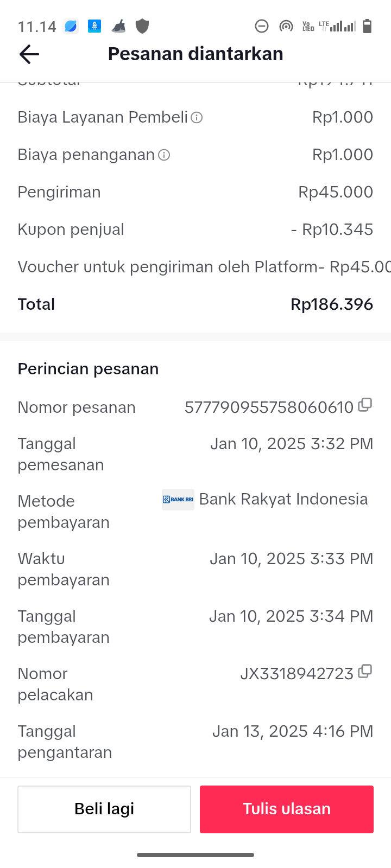This screenshot has height=868, width=391.
Task: Tap the bottom home gesture bar
Action: [195, 855]
